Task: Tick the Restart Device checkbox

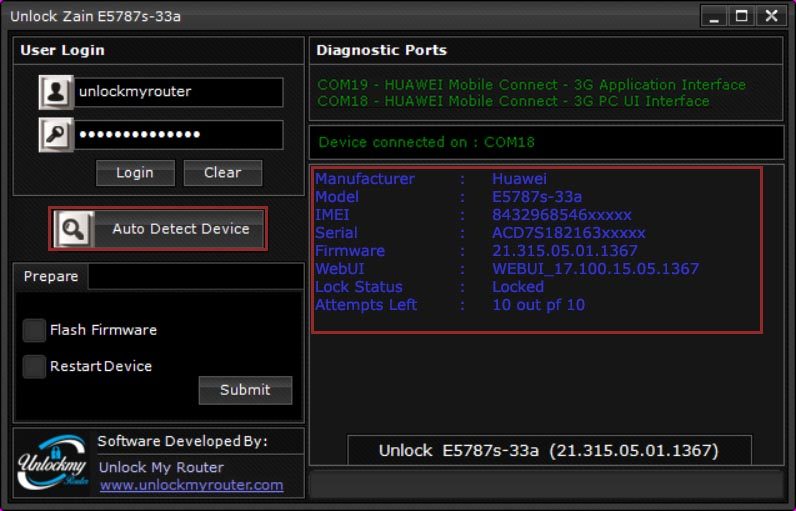Action: tap(34, 366)
